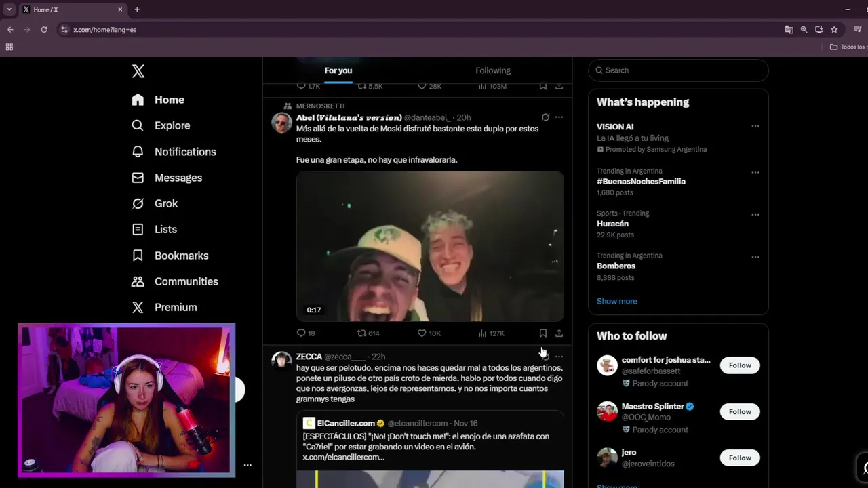
Task: Share Abel's post
Action: (x=559, y=333)
